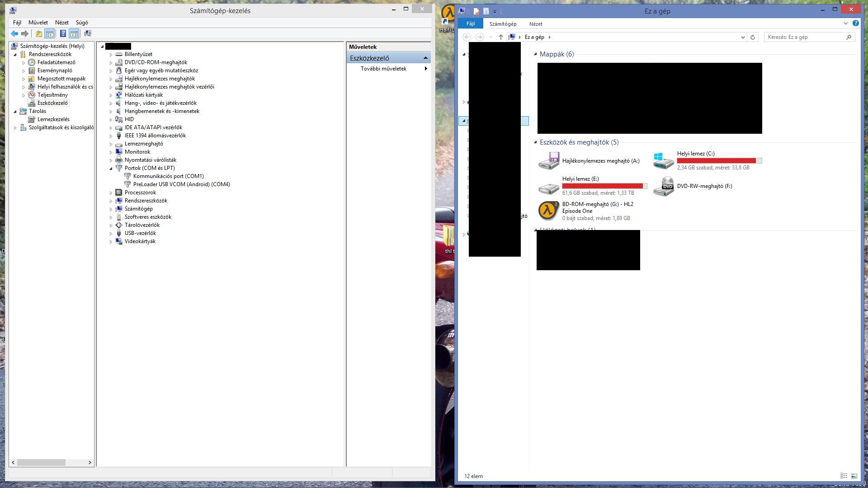Click the blue Back arrow in Computer Management toolbar

coord(14,33)
